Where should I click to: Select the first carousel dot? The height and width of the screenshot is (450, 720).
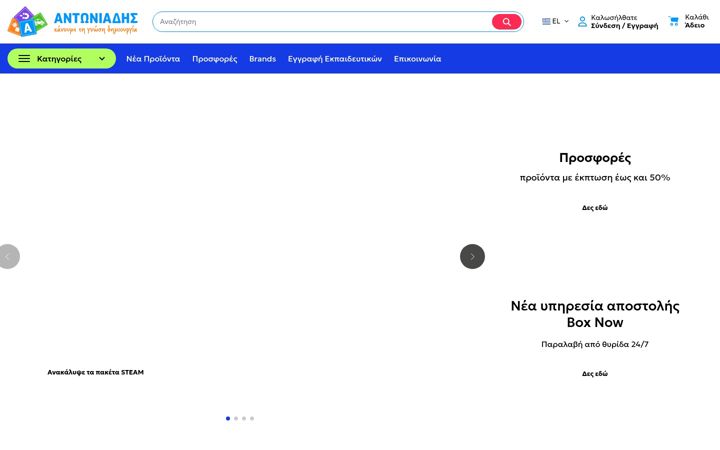[228, 418]
